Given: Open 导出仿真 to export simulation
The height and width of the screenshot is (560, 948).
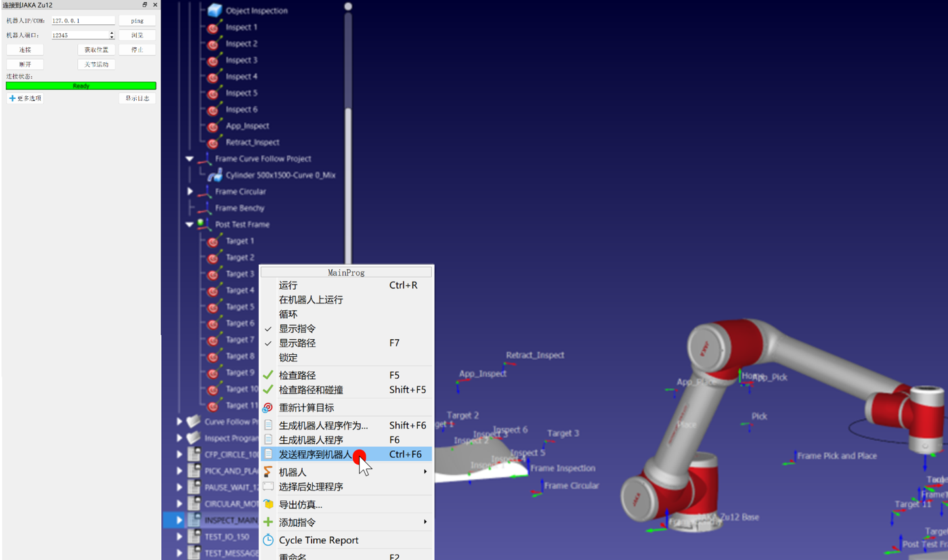Looking at the screenshot, I should [x=270, y=504].
